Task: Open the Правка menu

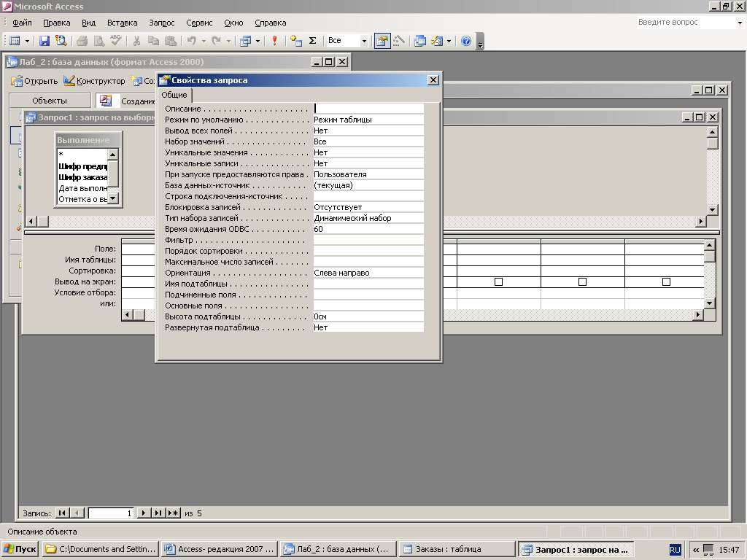Action: pyautogui.click(x=57, y=23)
